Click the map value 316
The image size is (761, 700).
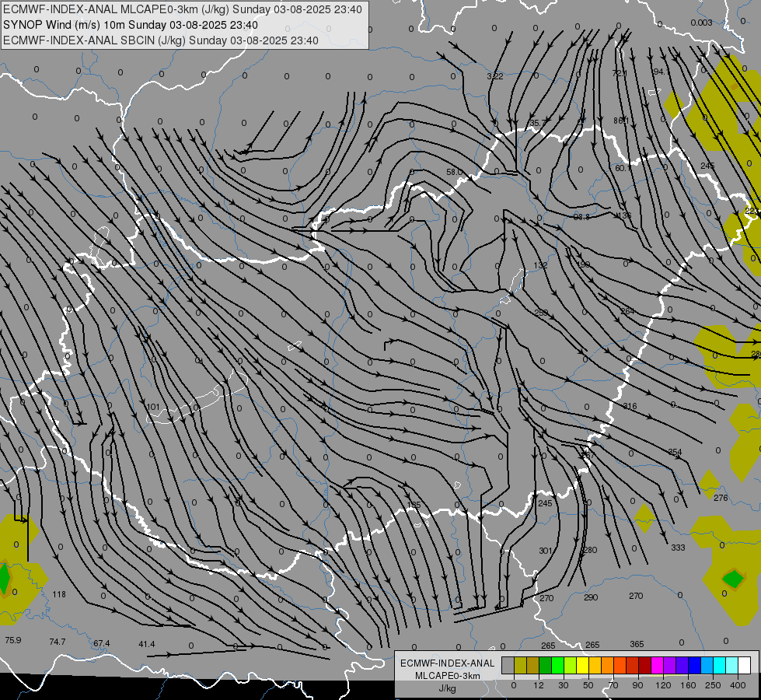tap(630, 406)
